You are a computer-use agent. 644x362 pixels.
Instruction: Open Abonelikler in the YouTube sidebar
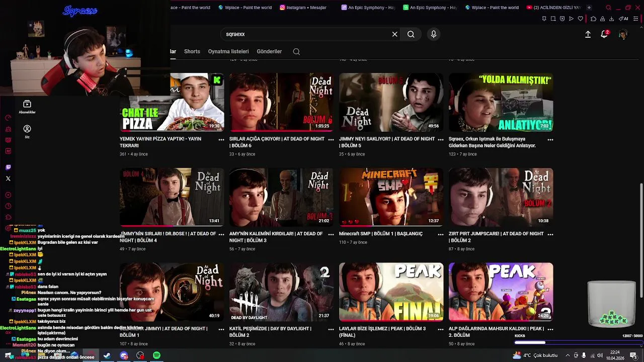coord(27,107)
